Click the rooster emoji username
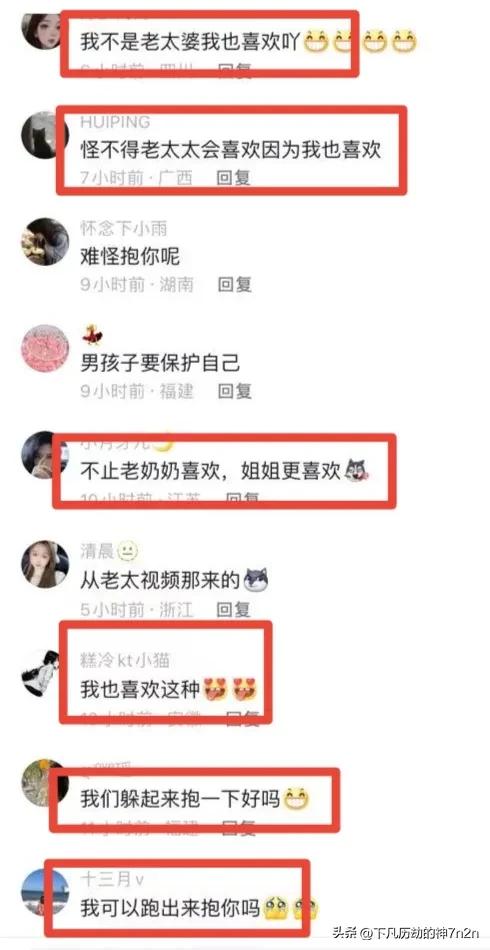Image resolution: width=490 pixels, height=950 pixels. 91,334
